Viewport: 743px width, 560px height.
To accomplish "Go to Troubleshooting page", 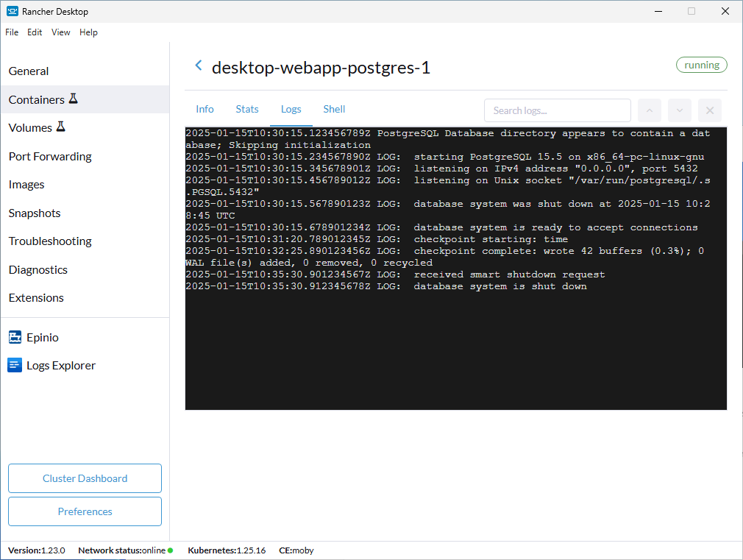I will click(85, 241).
